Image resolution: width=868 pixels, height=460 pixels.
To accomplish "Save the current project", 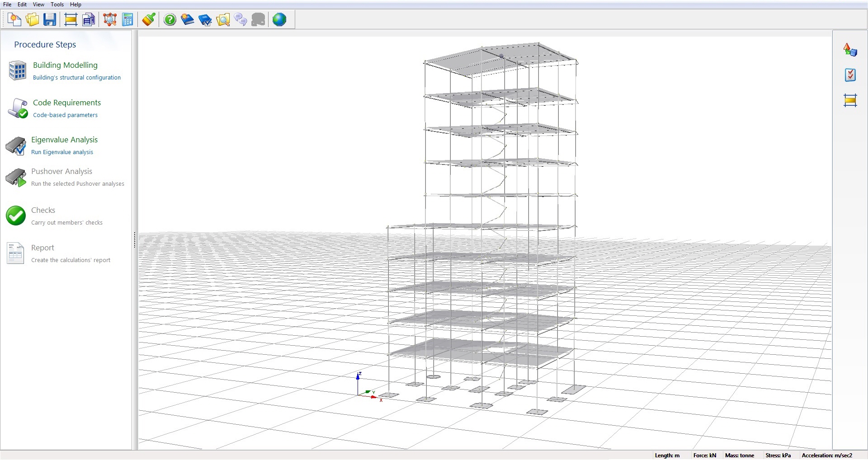I will coord(50,19).
